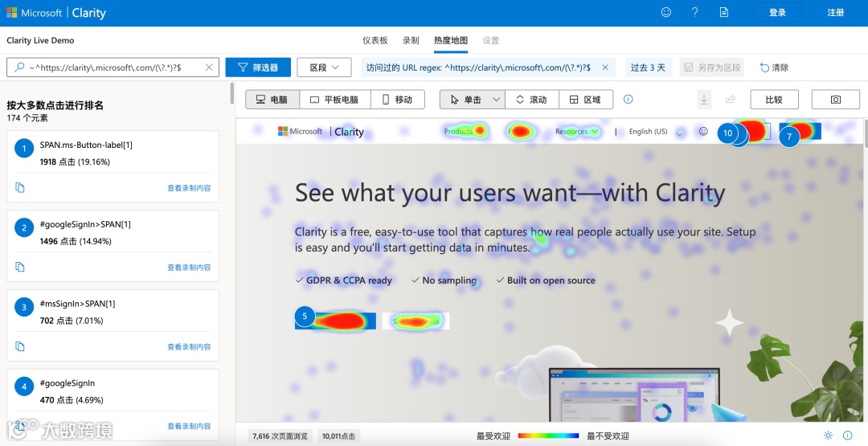View recordings for #msSignIn>SPAN[1]
Viewport: 868px width, 446px height.
point(190,347)
